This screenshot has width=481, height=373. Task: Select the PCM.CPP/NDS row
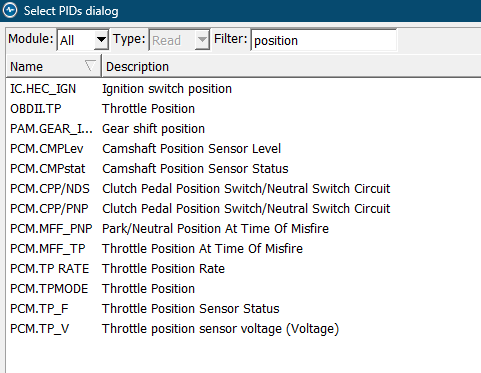point(243,189)
